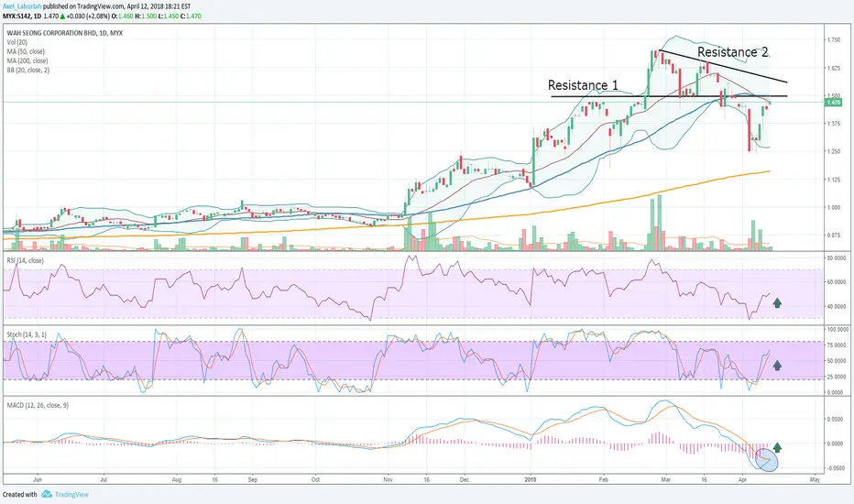The height and width of the screenshot is (504, 854).
Task: Select the 'MA (200, close)' indicator legend
Action: coord(27,61)
